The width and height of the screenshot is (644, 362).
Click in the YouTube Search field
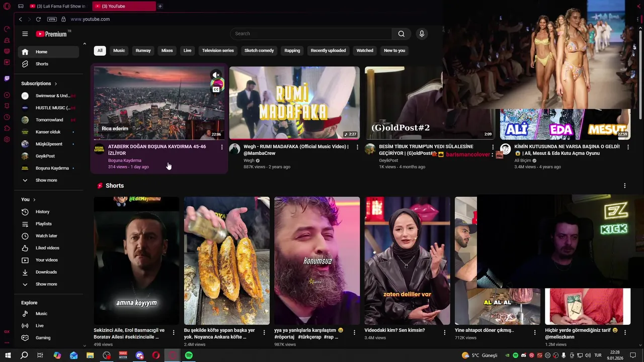311,34
